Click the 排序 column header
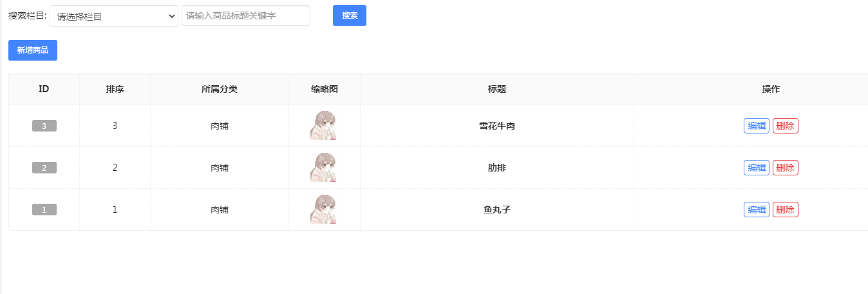This screenshot has height=294, width=868. point(115,90)
